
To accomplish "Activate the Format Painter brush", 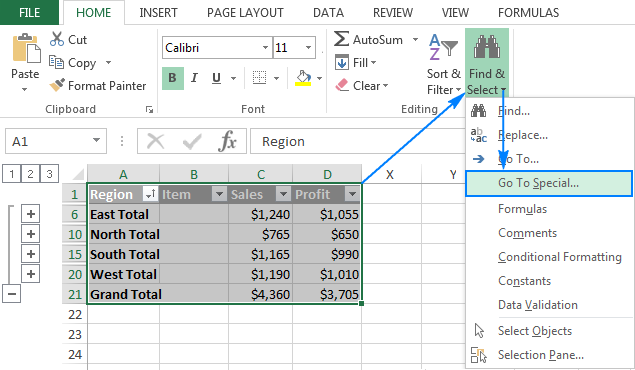I will coord(57,85).
